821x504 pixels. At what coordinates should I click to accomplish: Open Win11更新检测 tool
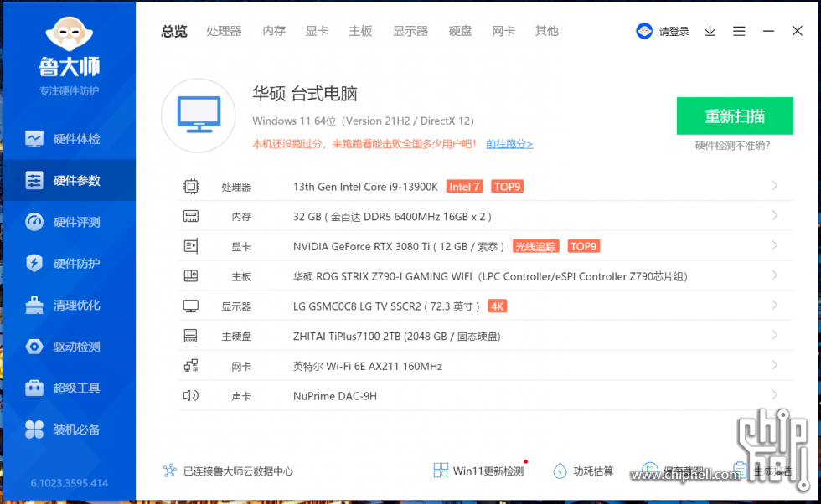point(479,471)
